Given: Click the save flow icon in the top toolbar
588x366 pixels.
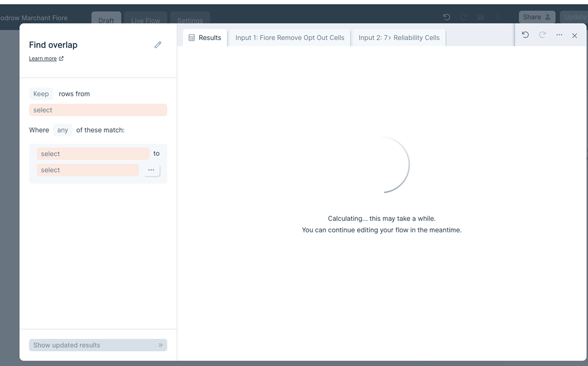Looking at the screenshot, I should pyautogui.click(x=480, y=17).
